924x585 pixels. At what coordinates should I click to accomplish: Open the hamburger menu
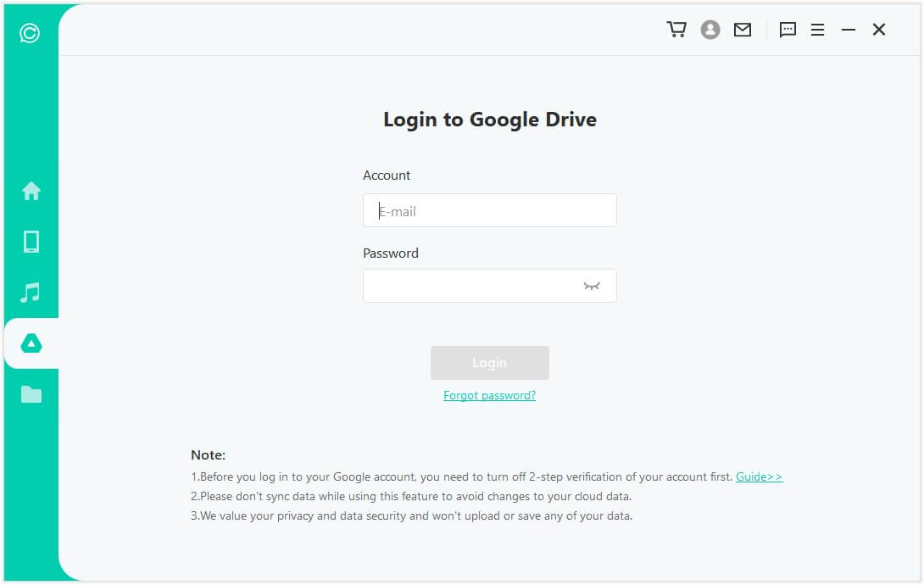click(817, 30)
